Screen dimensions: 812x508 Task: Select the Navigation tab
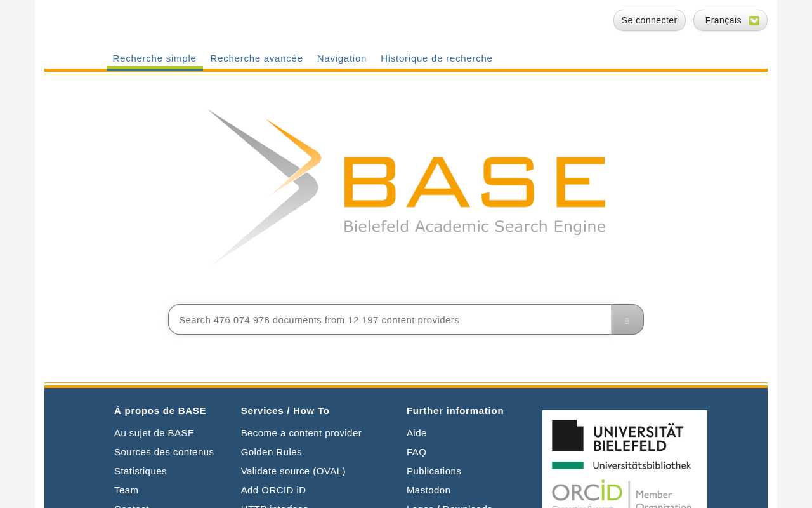(x=341, y=58)
